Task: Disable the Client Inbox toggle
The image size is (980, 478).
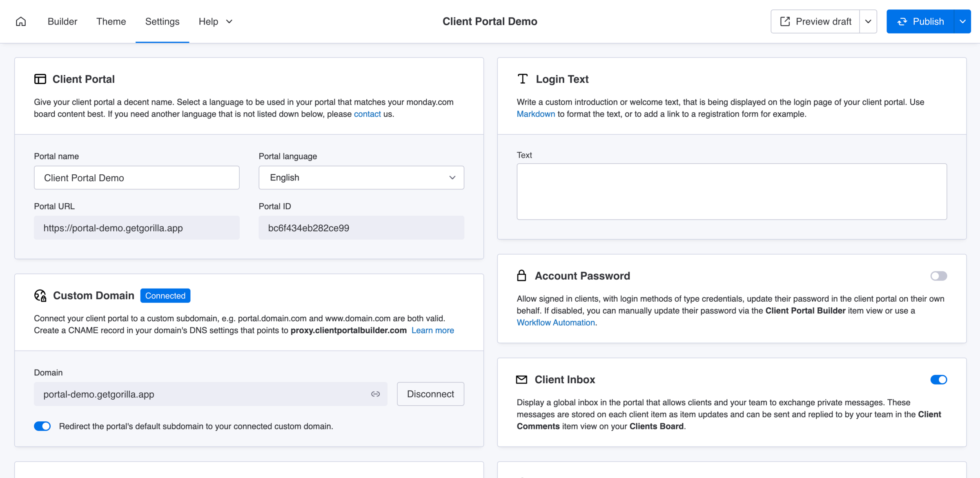Action: point(938,380)
